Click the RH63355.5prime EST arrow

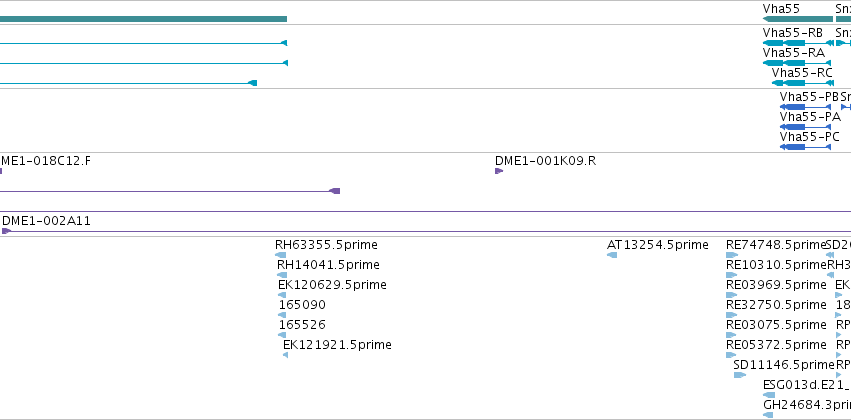pyautogui.click(x=281, y=255)
